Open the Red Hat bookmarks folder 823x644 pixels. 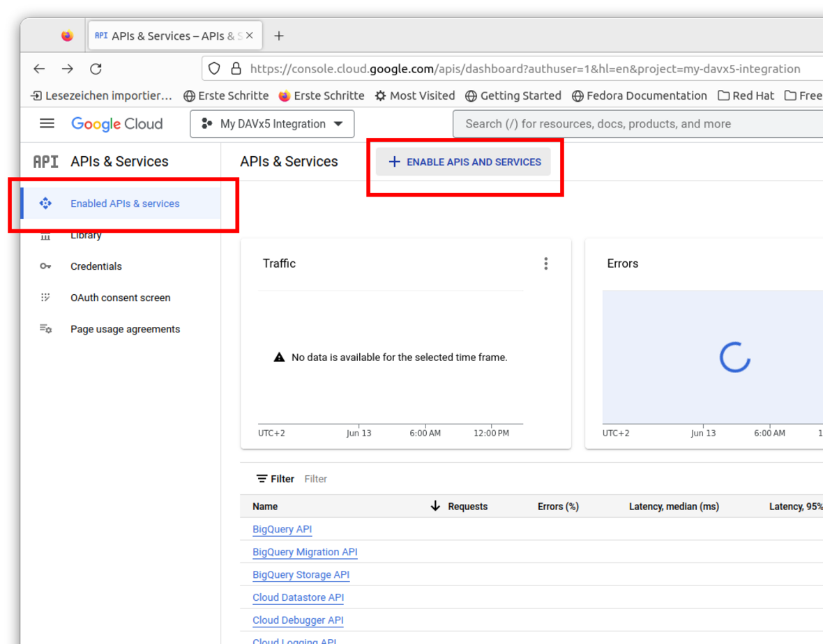[x=746, y=95]
